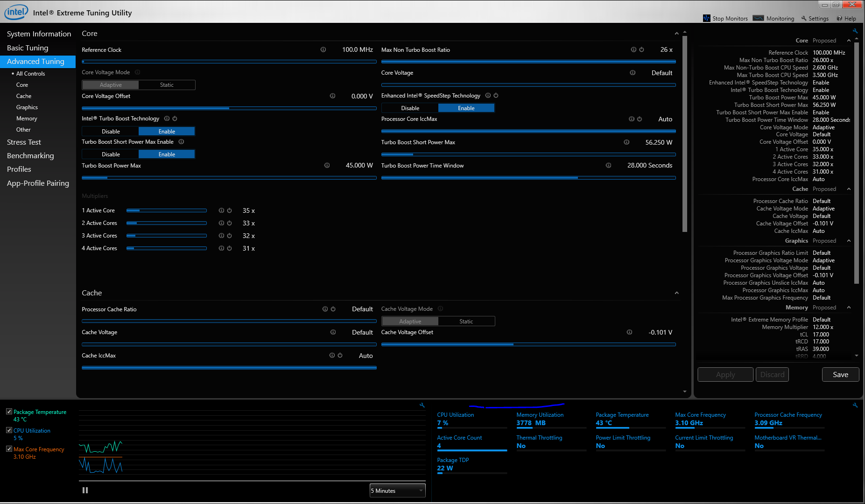Screen dimensions: 865x504
Task: Open Help in top bar
Action: (846, 19)
